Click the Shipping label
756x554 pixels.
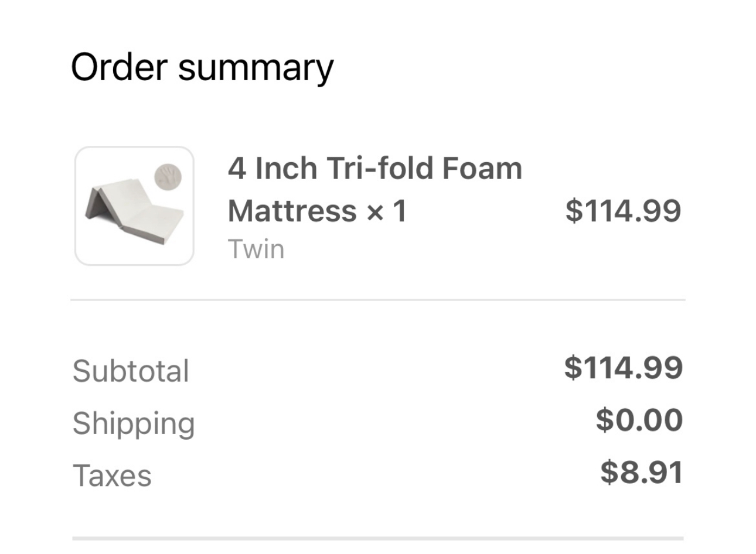click(x=134, y=423)
